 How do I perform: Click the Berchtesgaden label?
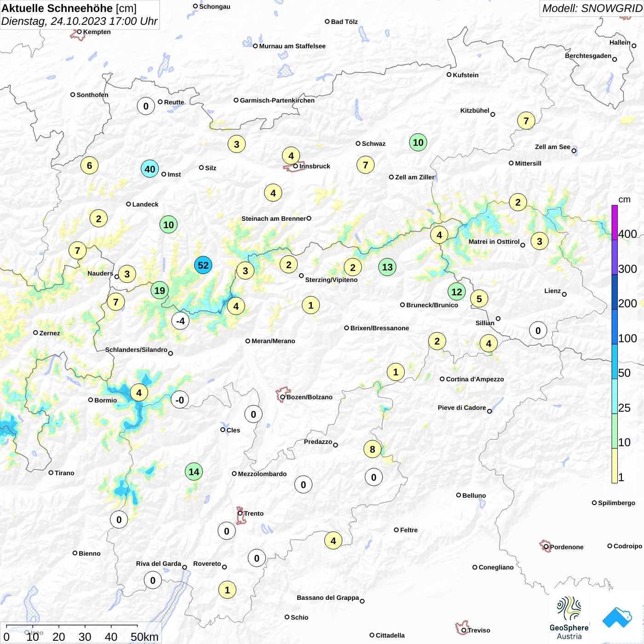588,56
